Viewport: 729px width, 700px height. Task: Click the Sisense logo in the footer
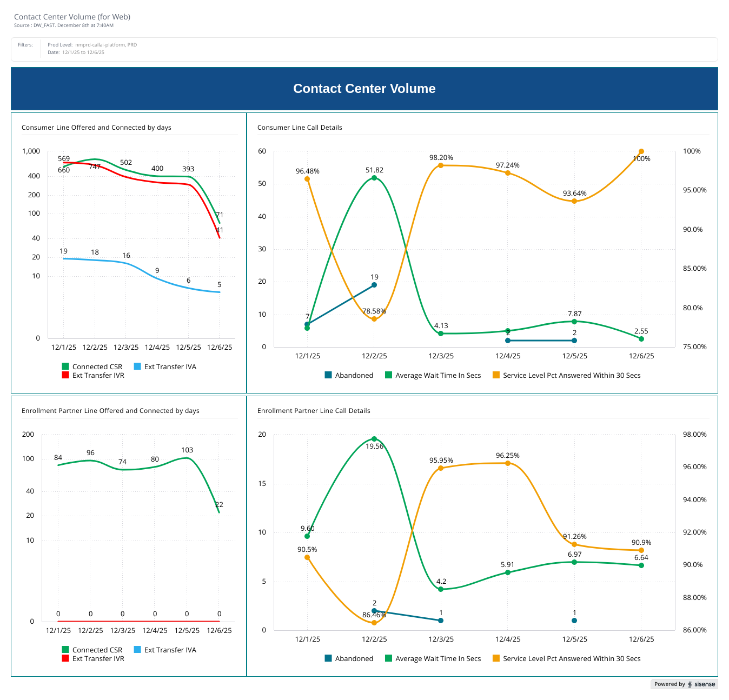pyautogui.click(x=701, y=684)
